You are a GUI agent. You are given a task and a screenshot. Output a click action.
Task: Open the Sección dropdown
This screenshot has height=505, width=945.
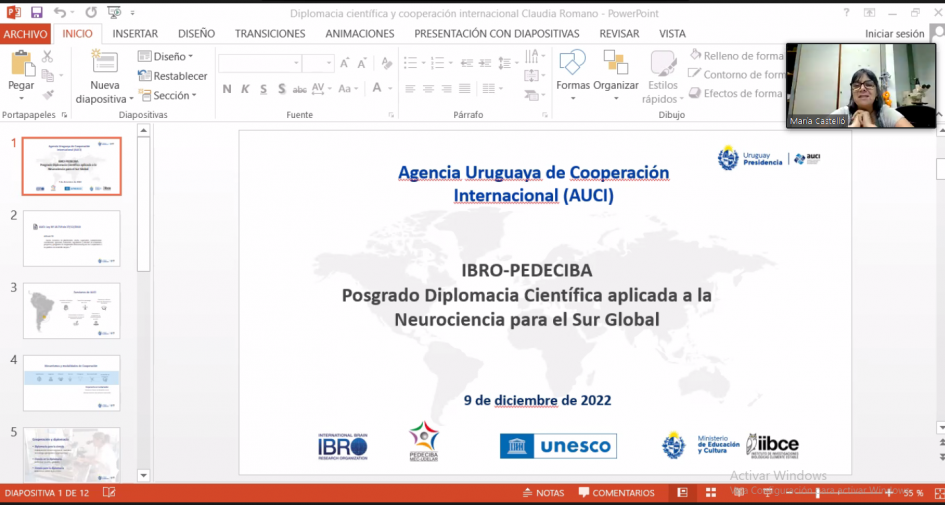(168, 95)
